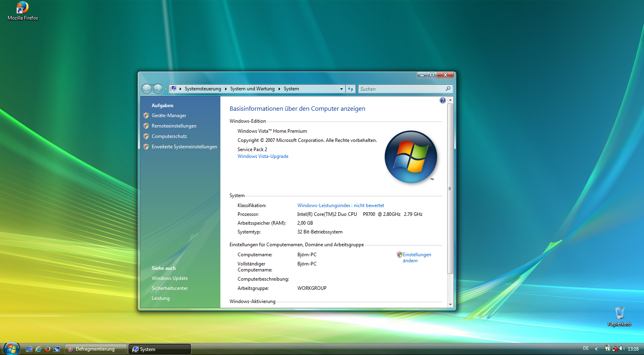The image size is (644, 355).
Task: Click Einstellungen ändern link
Action: tap(416, 257)
